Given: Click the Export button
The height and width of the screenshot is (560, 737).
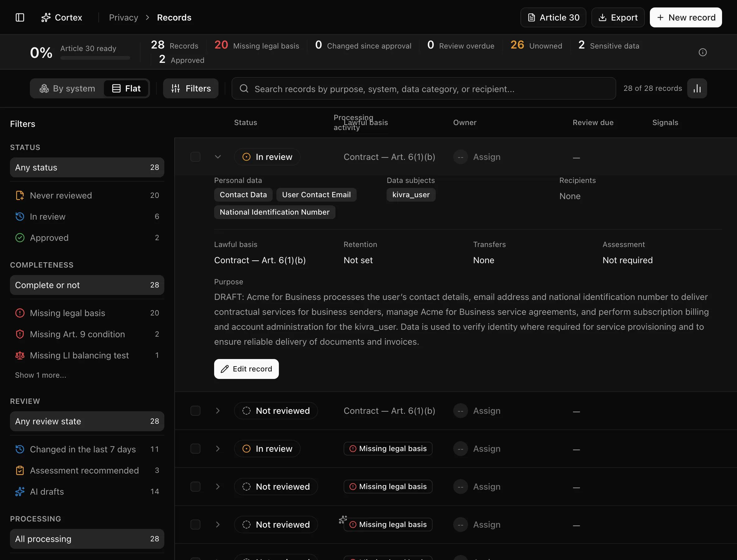Looking at the screenshot, I should coord(618,17).
